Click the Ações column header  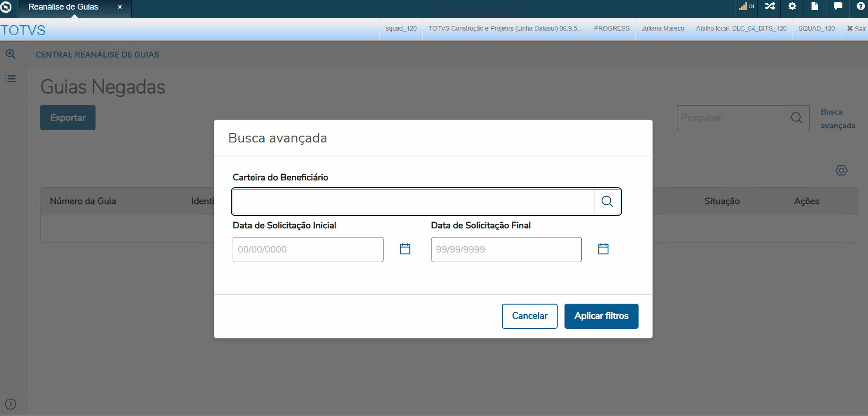[x=806, y=201]
